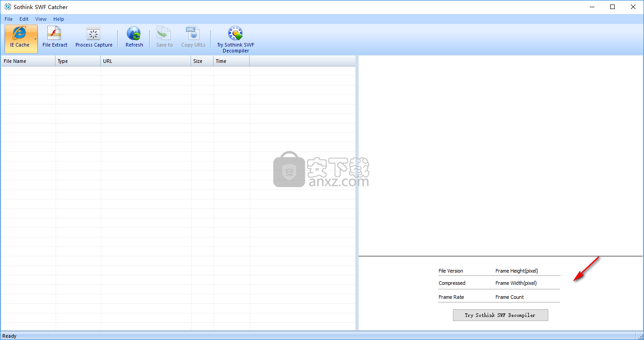Select the Frame Height(pixel) label
Screen dimensions: 644x340
click(x=517, y=271)
